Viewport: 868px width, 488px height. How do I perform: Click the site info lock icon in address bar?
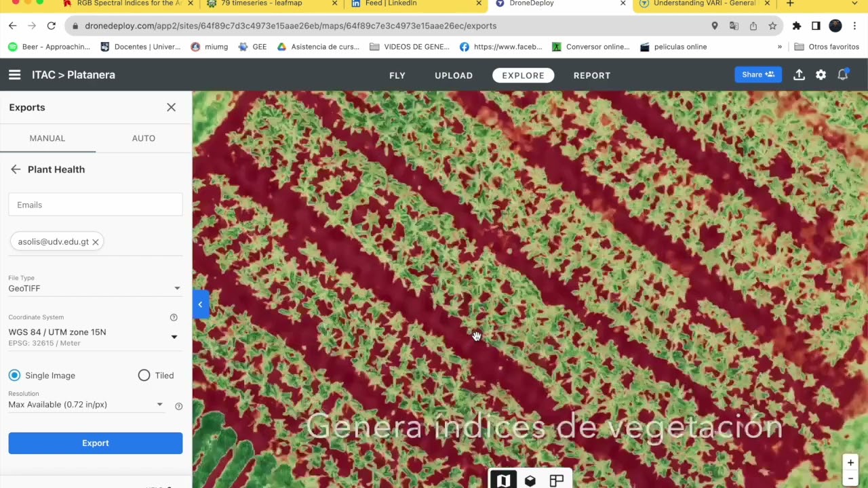click(x=74, y=26)
